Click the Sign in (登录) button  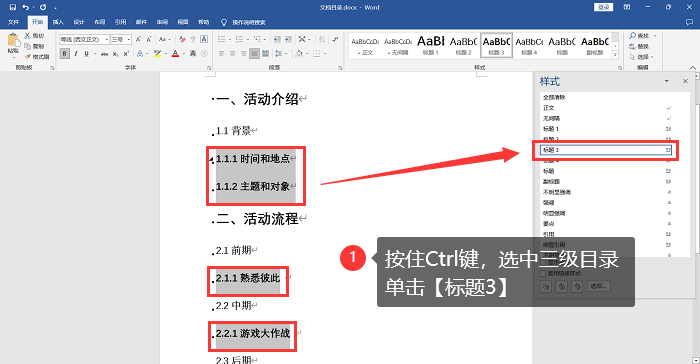coord(603,7)
